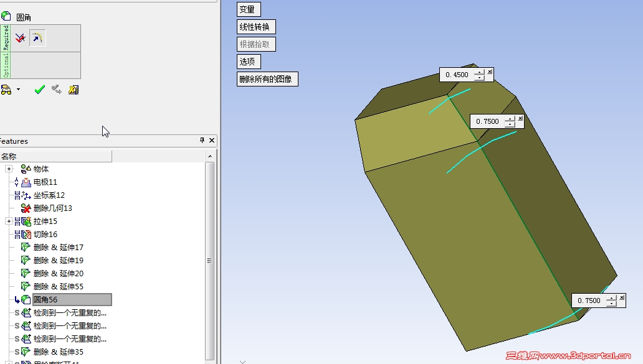This screenshot has height=364, width=643.
Task: Click the 0.7500 field at the edge's bottom end
Action: tap(589, 301)
